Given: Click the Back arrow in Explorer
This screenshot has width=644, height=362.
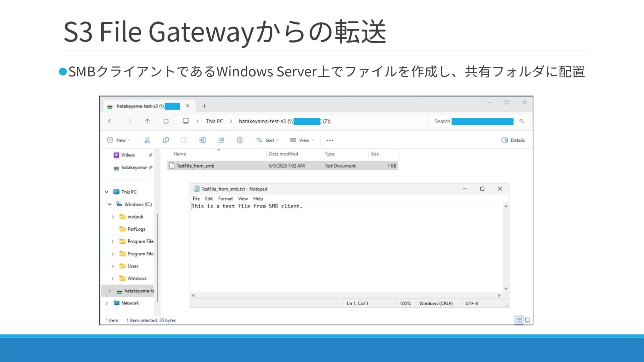Looking at the screenshot, I should (111, 121).
